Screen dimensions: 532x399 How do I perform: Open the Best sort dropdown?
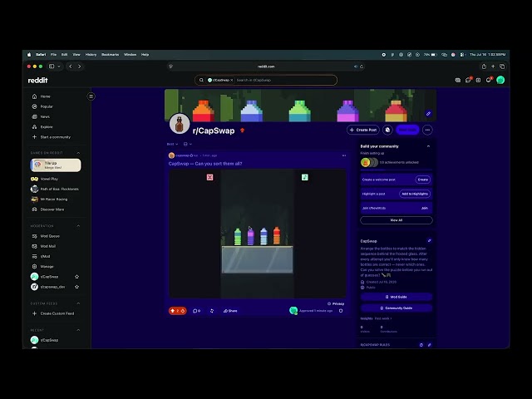(x=172, y=144)
